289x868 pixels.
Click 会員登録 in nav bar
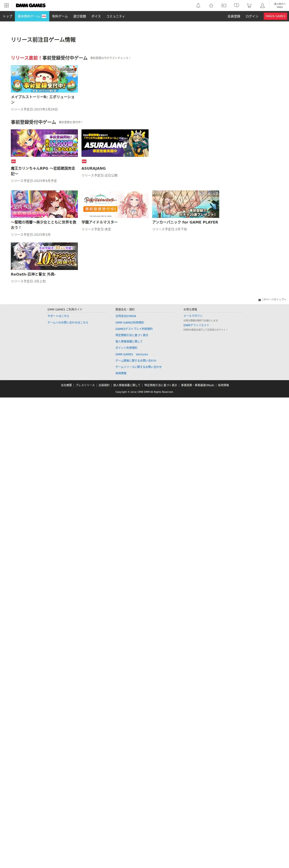234,16
